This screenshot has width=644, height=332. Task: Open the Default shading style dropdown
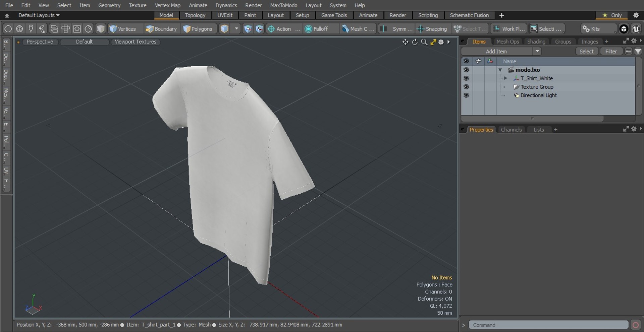point(84,42)
